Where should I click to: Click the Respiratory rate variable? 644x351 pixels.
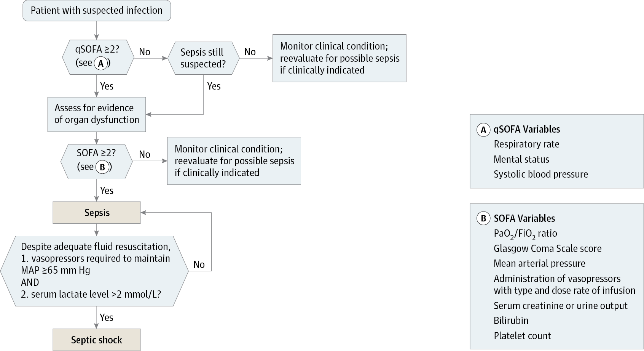[x=526, y=144]
